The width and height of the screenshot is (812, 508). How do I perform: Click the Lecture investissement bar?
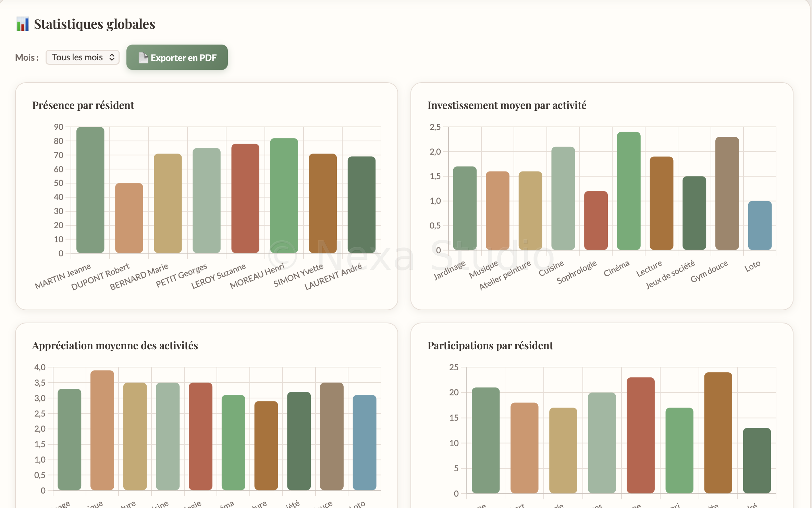[661, 203]
